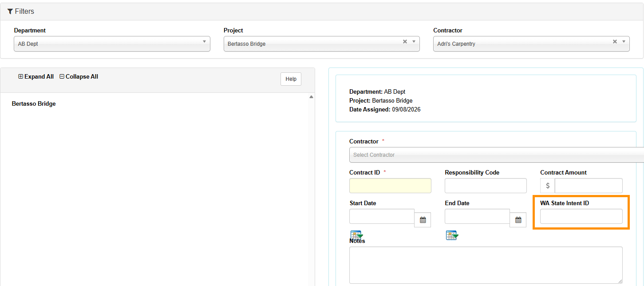
Task: Click the Contract Amount field
Action: pyautogui.click(x=589, y=186)
